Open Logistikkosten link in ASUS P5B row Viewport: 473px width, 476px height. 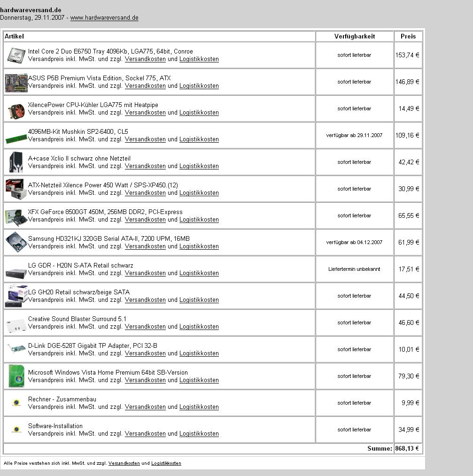pyautogui.click(x=199, y=86)
